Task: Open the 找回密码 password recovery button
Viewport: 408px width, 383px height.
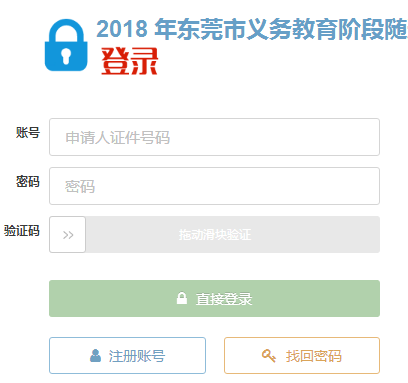Action: click(x=302, y=355)
